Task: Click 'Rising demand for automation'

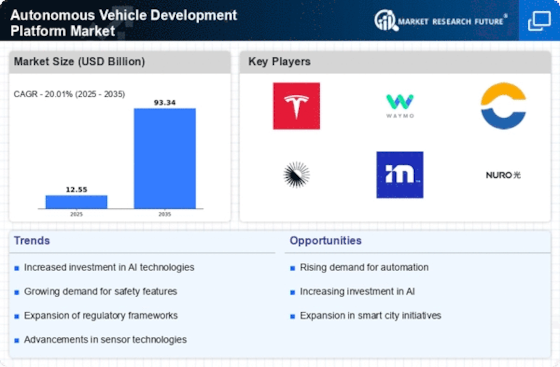Action: pyautogui.click(x=364, y=267)
